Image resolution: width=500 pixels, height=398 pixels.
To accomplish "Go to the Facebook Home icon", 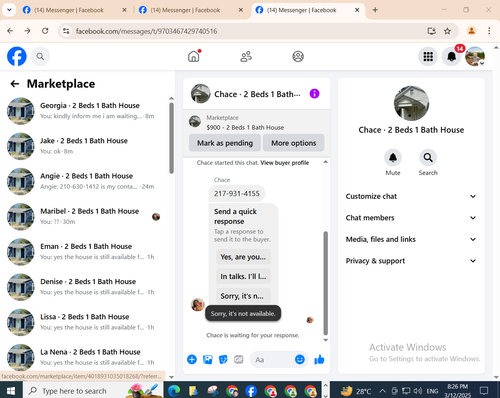I will 194,56.
